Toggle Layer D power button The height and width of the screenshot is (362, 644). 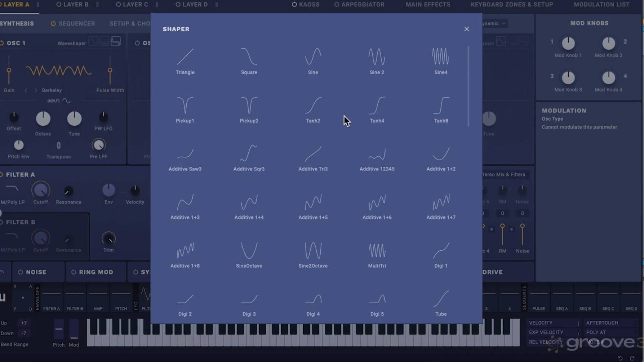click(178, 4)
